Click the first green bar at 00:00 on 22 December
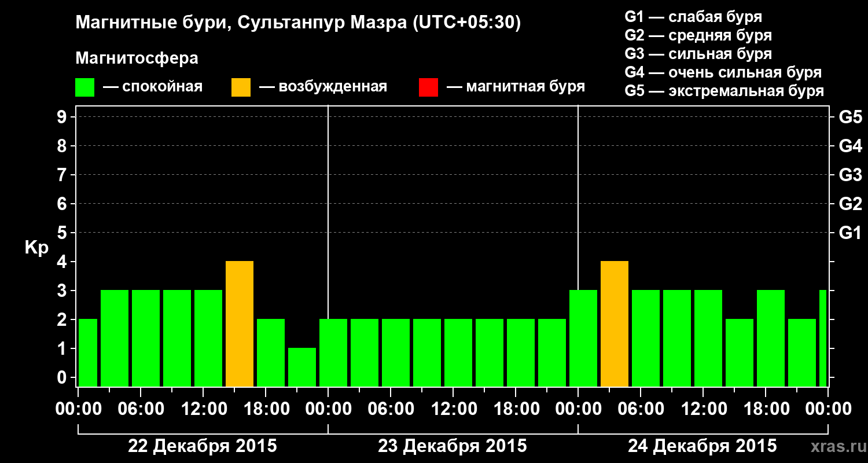The image size is (868, 463). point(88,353)
